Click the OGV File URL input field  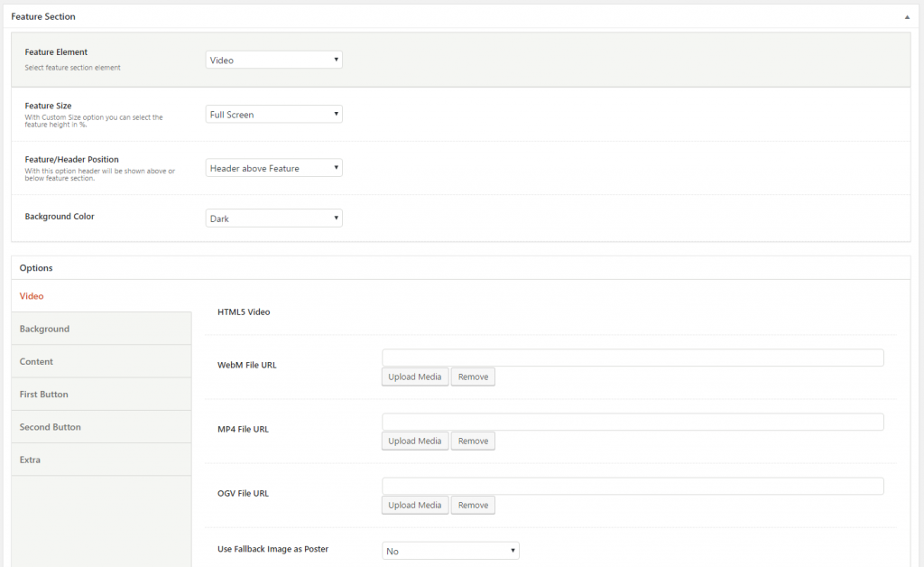633,486
